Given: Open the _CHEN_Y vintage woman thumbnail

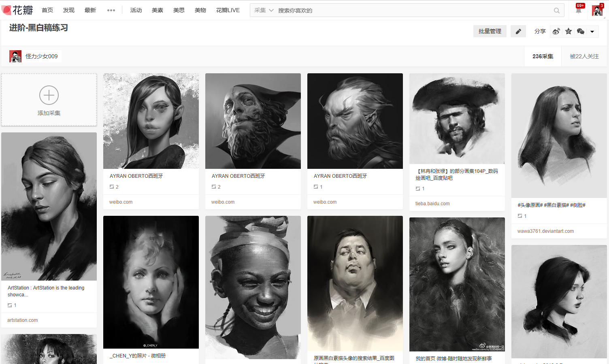Looking at the screenshot, I should click(x=151, y=282).
